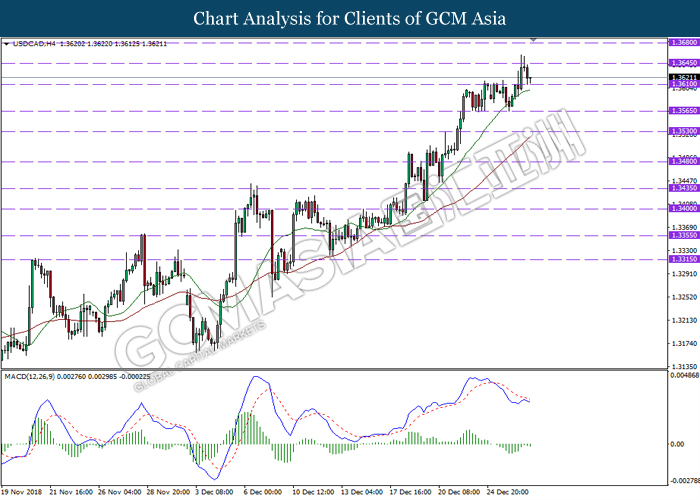This screenshot has width=700, height=500.
Task: Select the 1.36450 price level label
Action: tap(683, 63)
